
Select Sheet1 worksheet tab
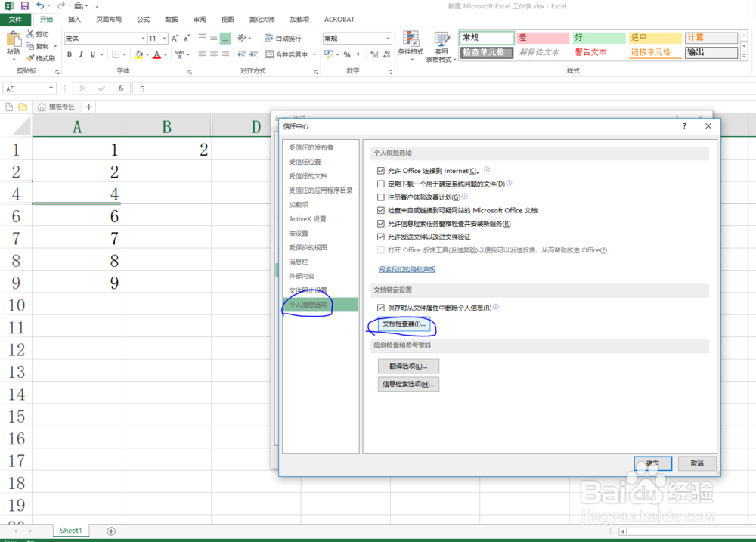71,531
